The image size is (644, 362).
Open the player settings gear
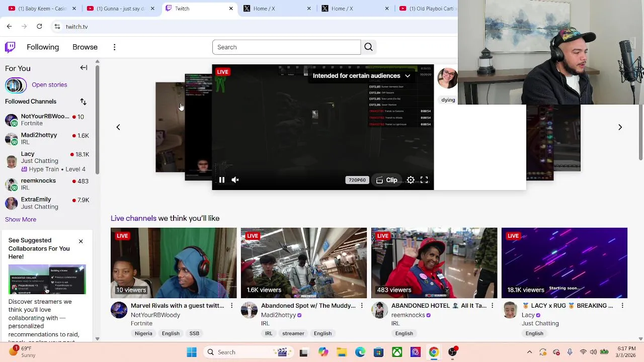click(411, 180)
